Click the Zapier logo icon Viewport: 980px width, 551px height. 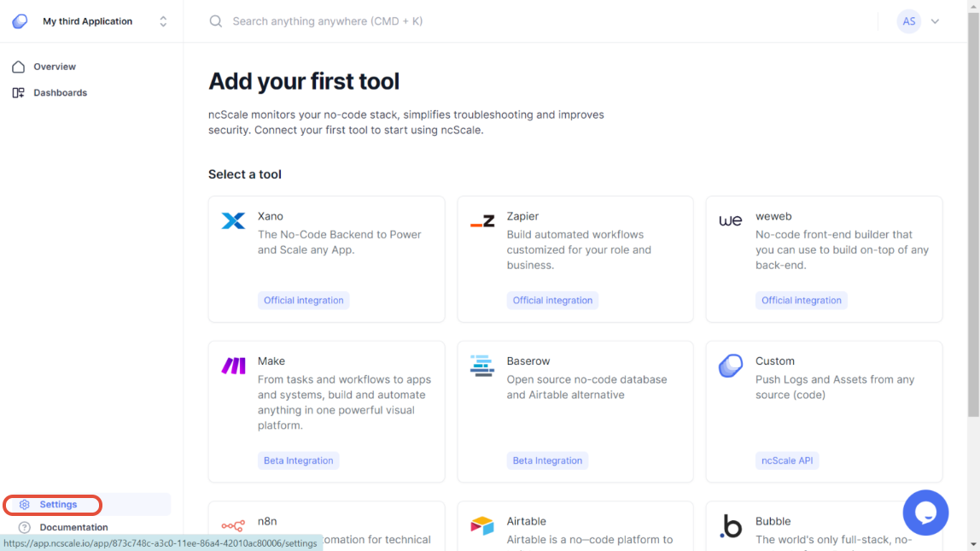click(x=482, y=221)
